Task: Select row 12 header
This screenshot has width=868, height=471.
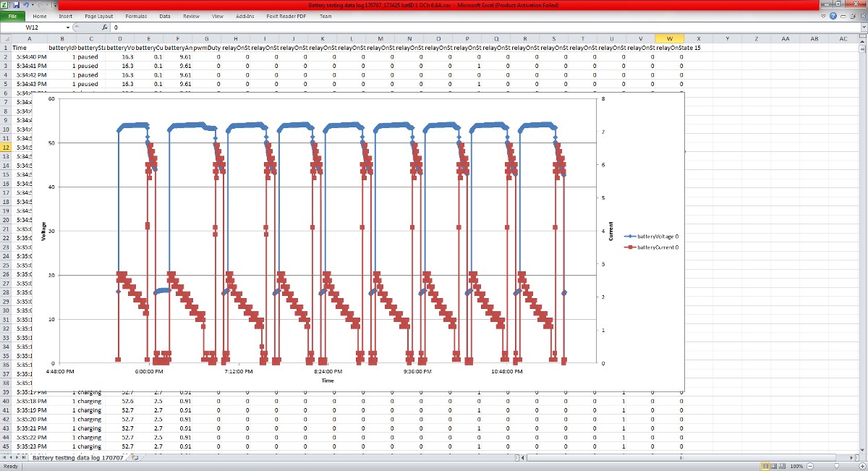Action: (6, 148)
